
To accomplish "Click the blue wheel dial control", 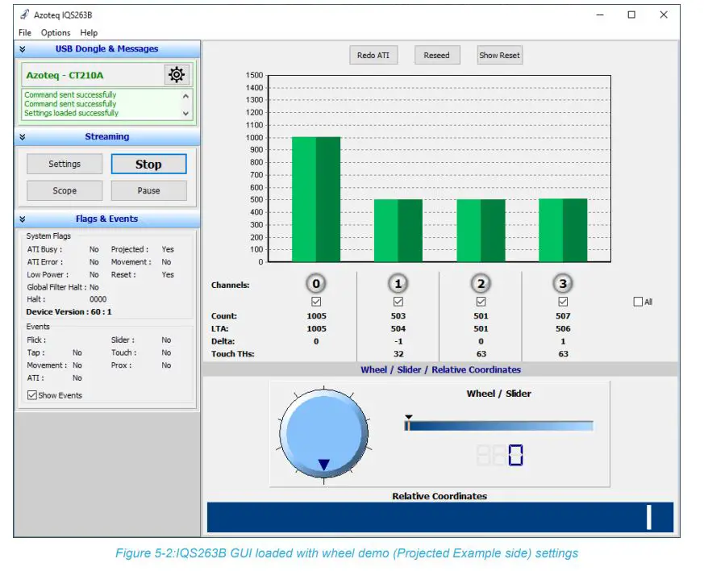I will click(323, 432).
